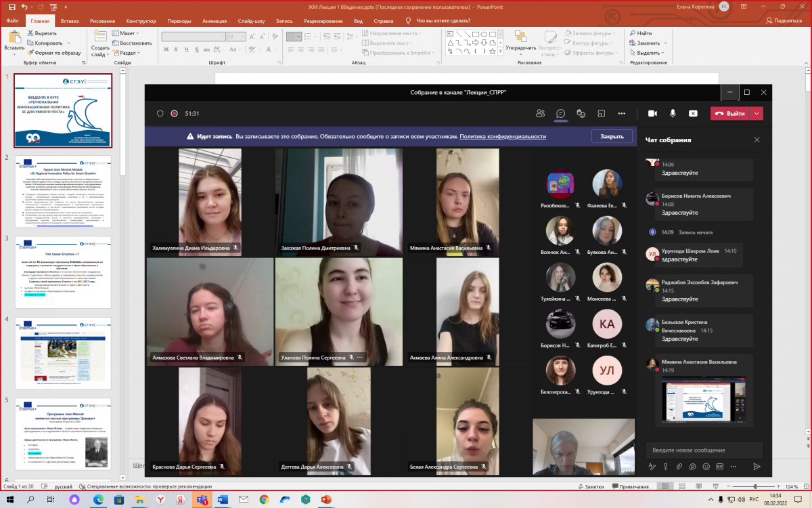
Task: Click the save icon in quick access toolbar
Action: tap(11, 6)
